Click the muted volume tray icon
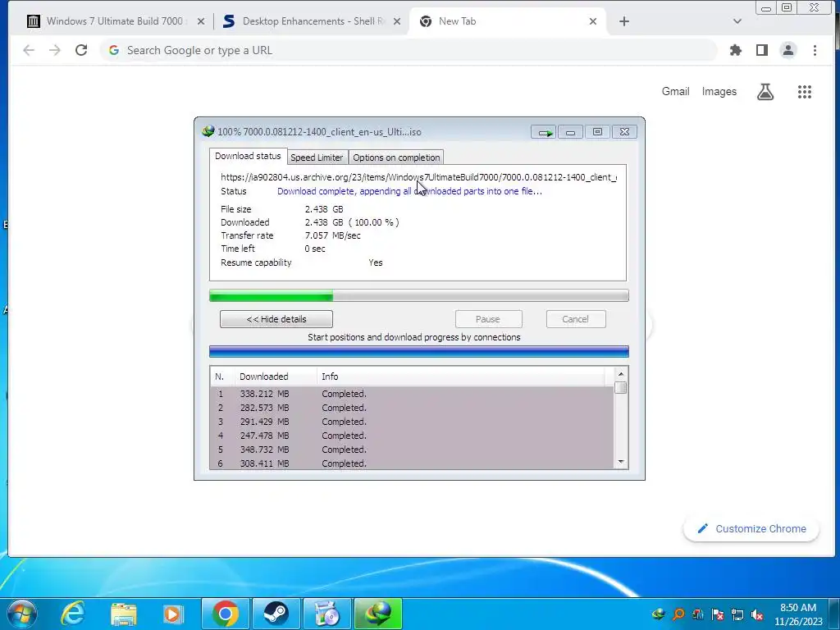This screenshot has height=630, width=840. (x=757, y=614)
